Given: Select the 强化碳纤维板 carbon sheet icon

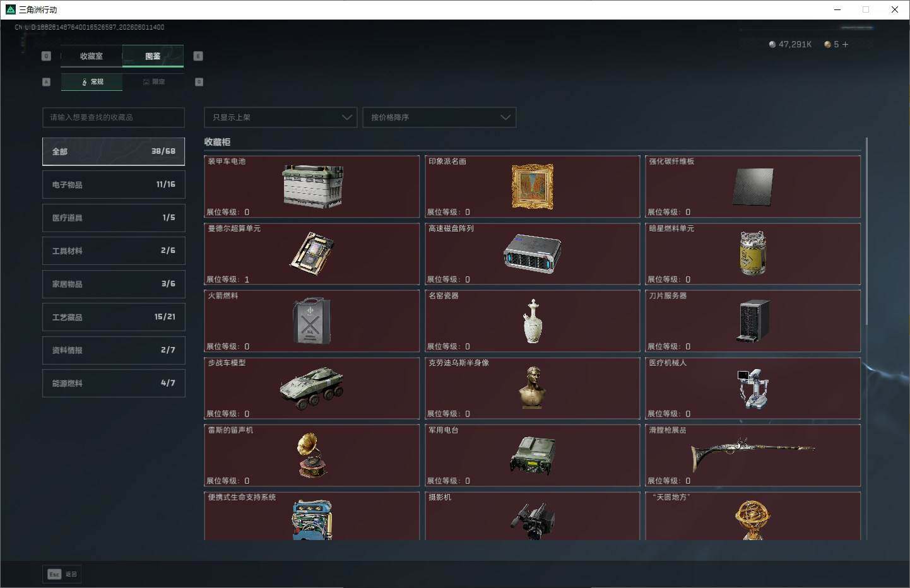Looking at the screenshot, I should click(x=753, y=187).
